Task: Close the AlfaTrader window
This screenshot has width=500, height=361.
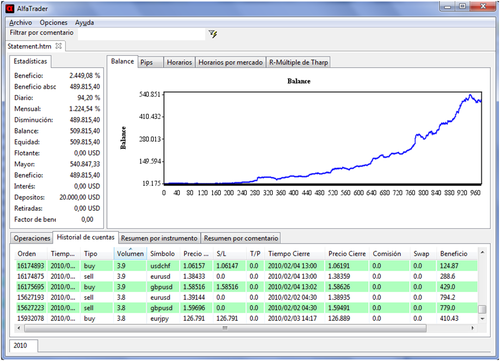Action: tap(483, 7)
